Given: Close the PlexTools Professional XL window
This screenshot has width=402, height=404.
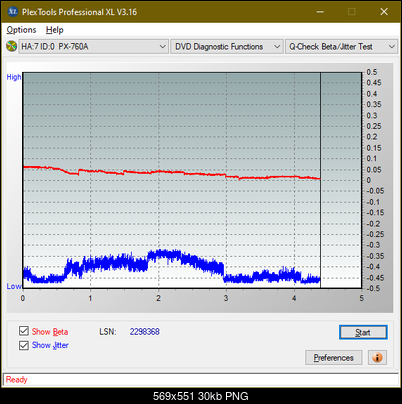Looking at the screenshot, I should 384,12.
